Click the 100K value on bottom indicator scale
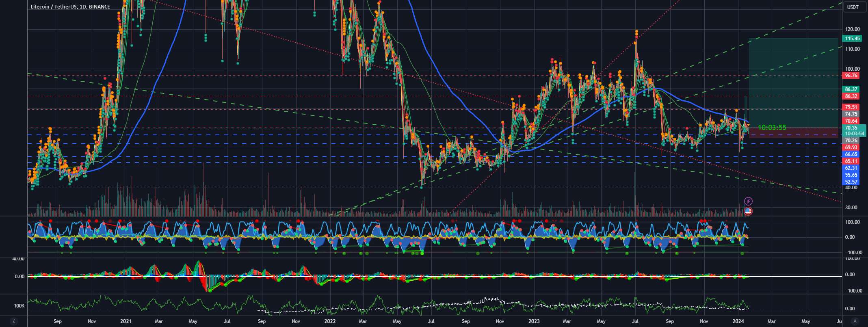Screen dimensions: 868x327 [x=19, y=306]
